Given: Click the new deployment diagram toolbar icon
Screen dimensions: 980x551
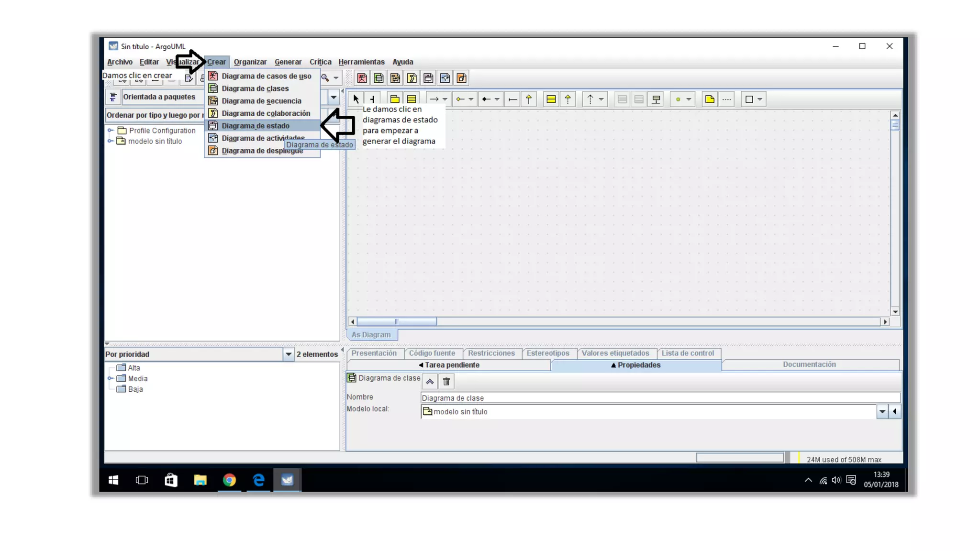Looking at the screenshot, I should (461, 78).
